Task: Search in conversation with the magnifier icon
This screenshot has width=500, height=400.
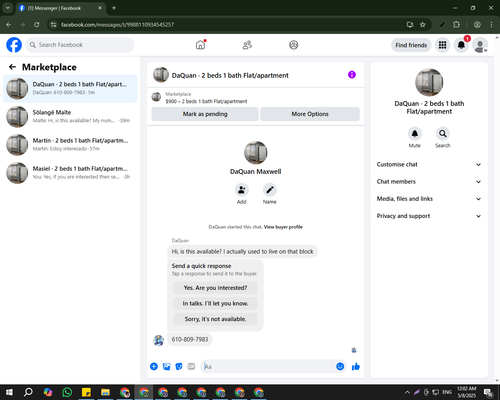Action: (443, 134)
